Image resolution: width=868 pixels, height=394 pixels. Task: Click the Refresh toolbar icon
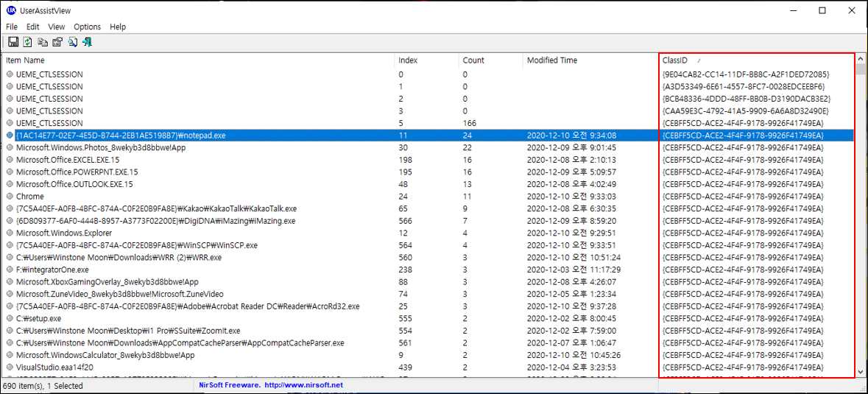pos(28,42)
